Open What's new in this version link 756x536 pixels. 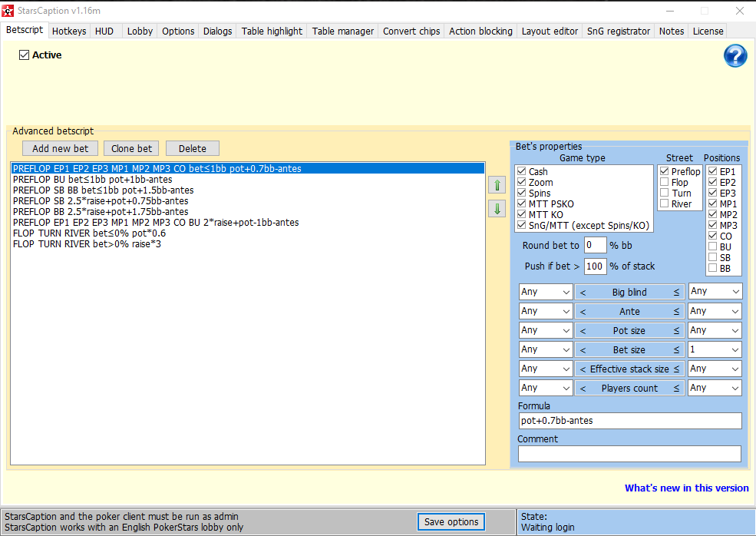point(687,488)
